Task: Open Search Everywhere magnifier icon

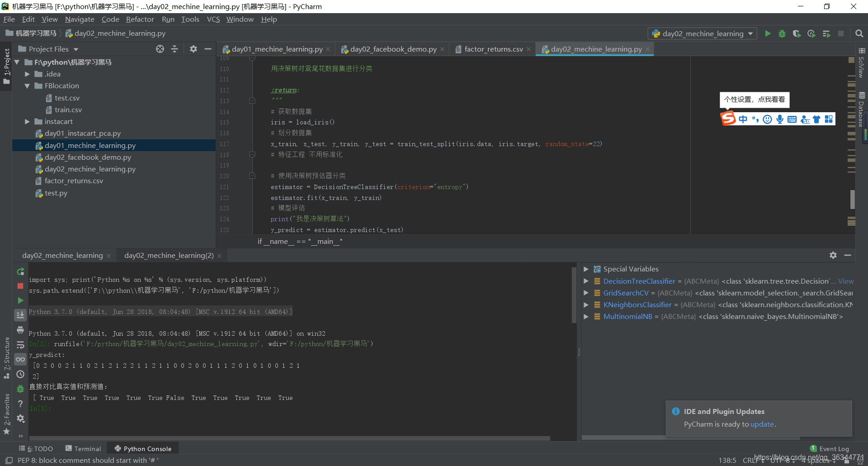Action: [859, 33]
